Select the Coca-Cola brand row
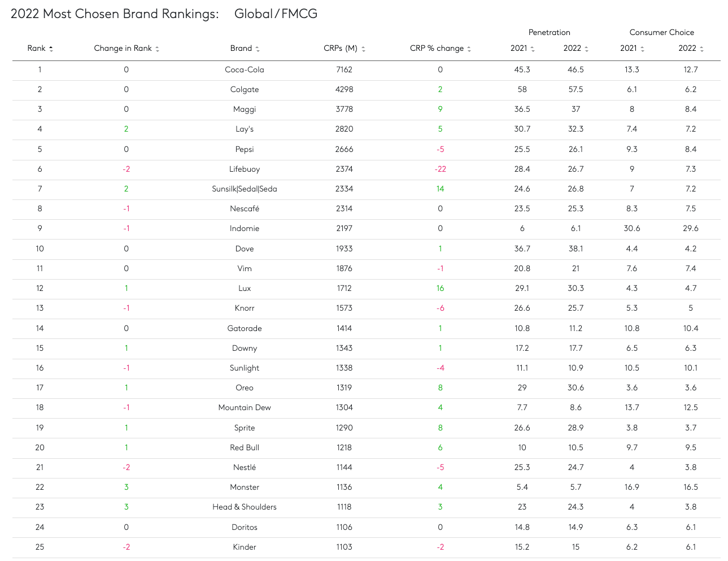 pos(367,70)
